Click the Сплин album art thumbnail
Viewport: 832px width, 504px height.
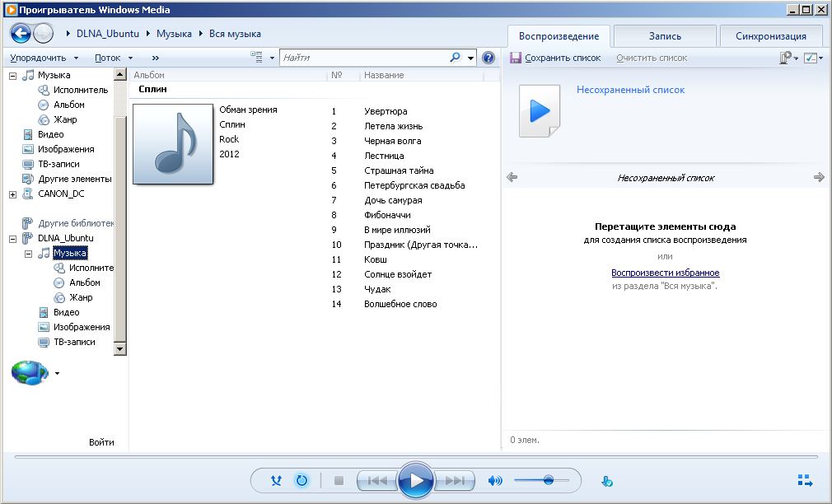coord(173,146)
